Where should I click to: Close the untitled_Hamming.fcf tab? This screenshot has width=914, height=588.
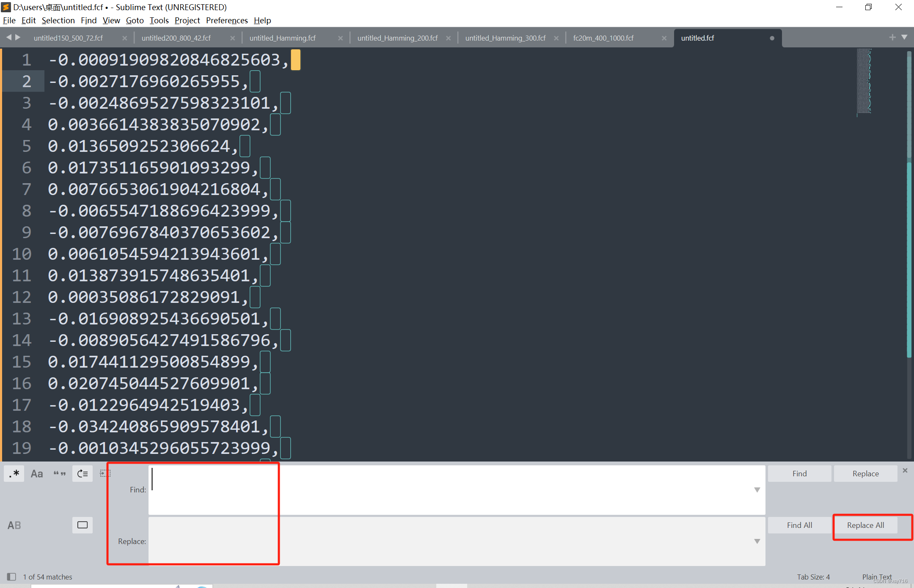pyautogui.click(x=340, y=38)
